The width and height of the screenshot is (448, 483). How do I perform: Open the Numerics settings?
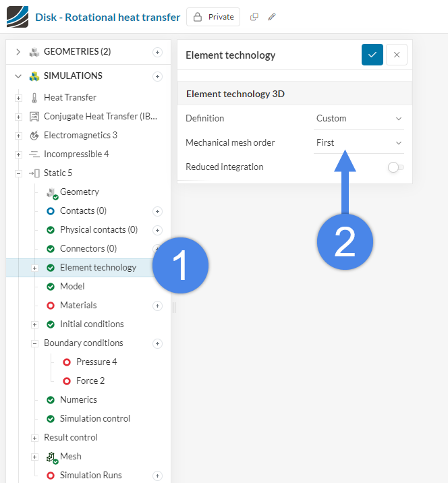[78, 399]
